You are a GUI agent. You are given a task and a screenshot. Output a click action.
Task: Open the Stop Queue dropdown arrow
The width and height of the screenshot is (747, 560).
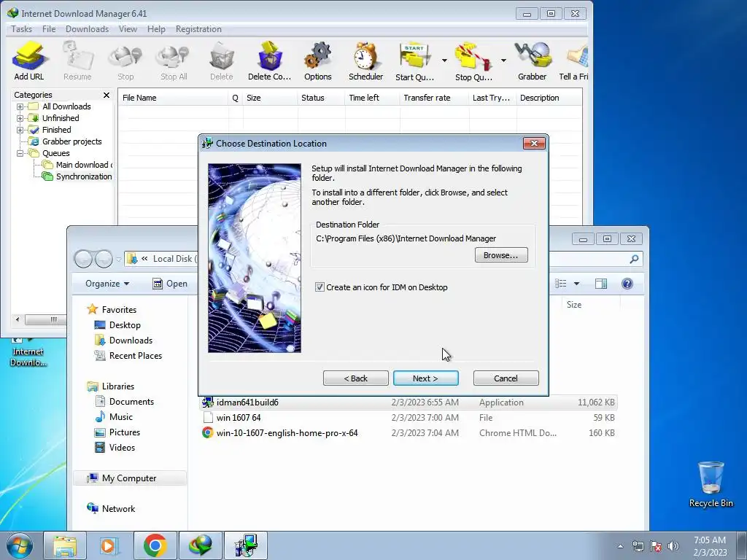(503, 61)
